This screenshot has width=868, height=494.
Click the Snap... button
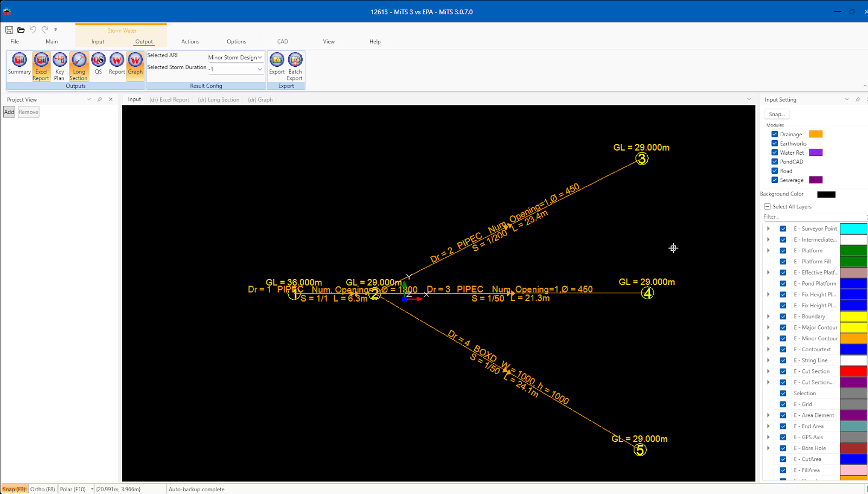[x=777, y=114]
